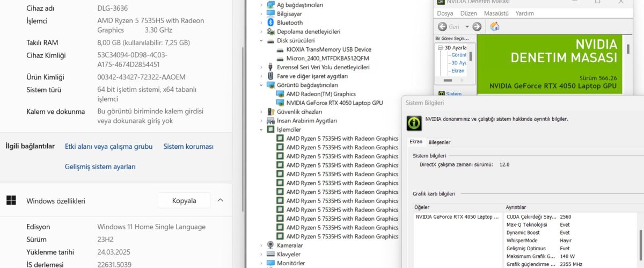
Task: Switch to the Bileşenler tab
Action: point(440,142)
